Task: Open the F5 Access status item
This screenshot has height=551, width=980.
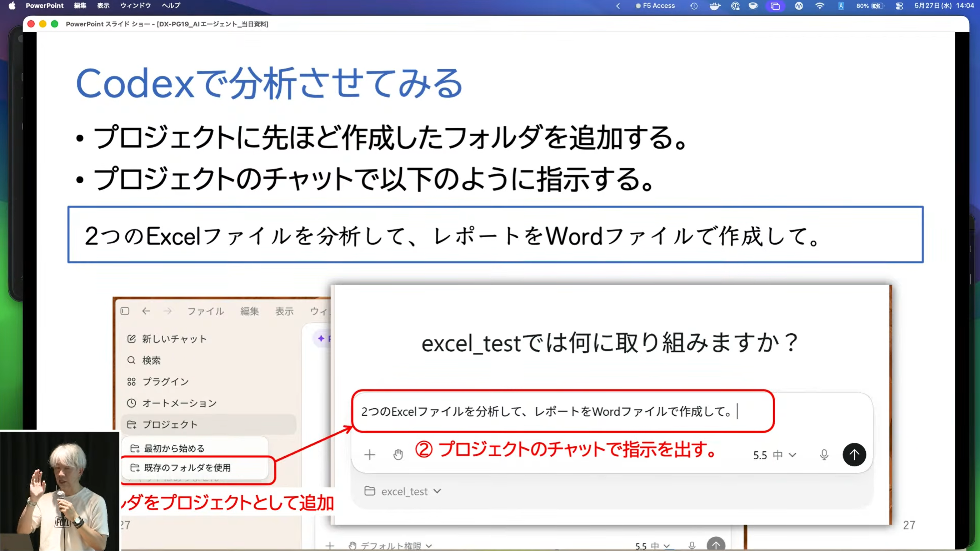Action: tap(655, 6)
